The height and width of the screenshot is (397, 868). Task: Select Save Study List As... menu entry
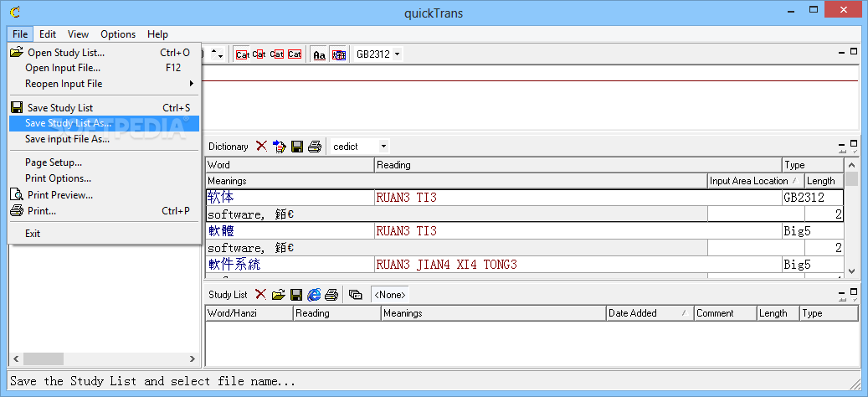[104, 123]
